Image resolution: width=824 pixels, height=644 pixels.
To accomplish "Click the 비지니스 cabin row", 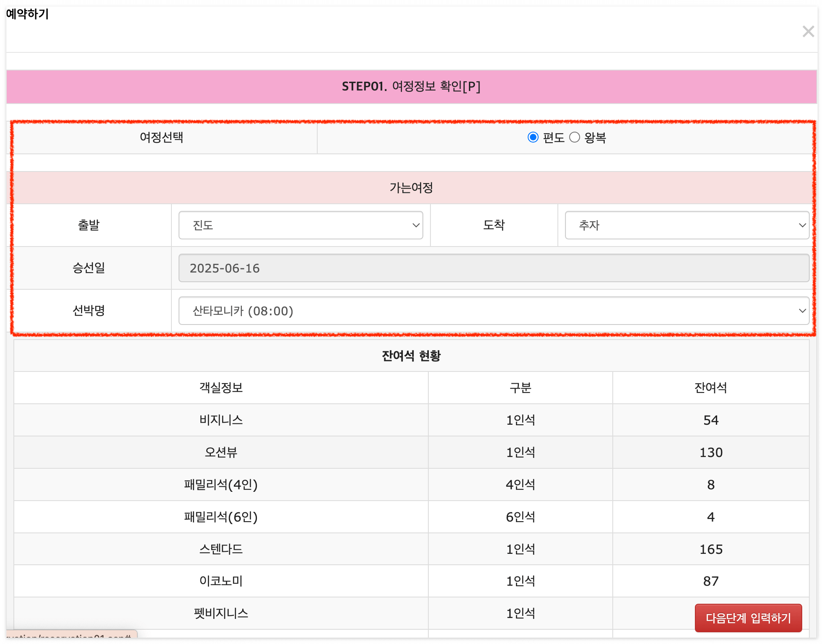I will pos(221,420).
